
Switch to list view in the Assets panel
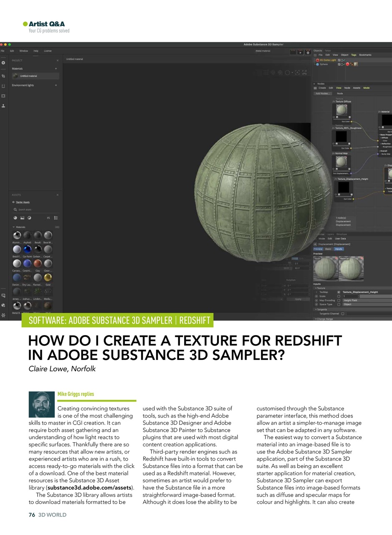[x=56, y=218]
